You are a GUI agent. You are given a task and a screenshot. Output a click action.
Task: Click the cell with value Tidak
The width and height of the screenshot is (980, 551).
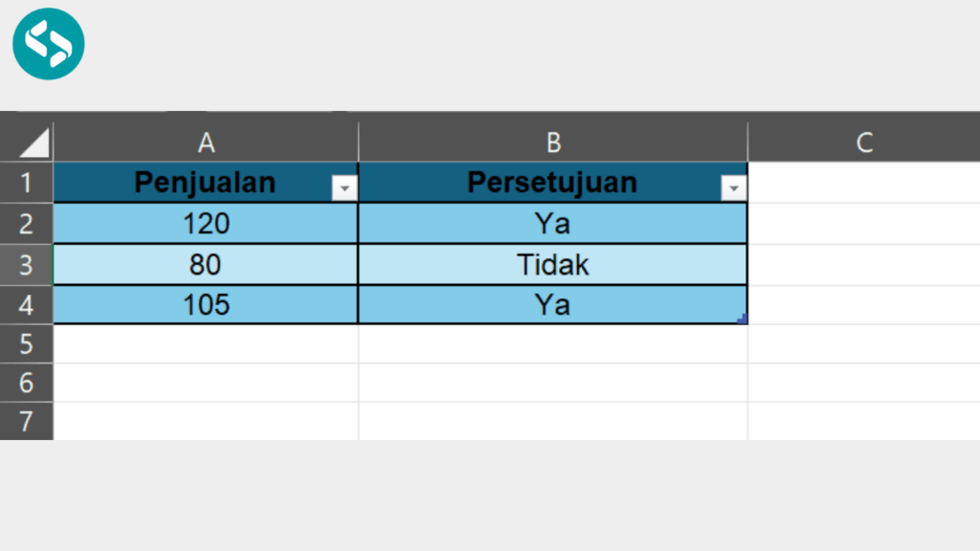point(553,264)
